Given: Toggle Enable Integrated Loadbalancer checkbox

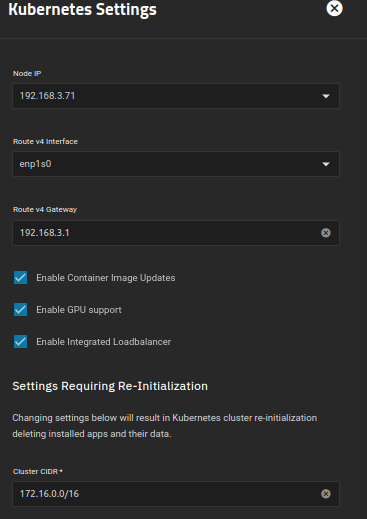Looking at the screenshot, I should pyautogui.click(x=20, y=342).
